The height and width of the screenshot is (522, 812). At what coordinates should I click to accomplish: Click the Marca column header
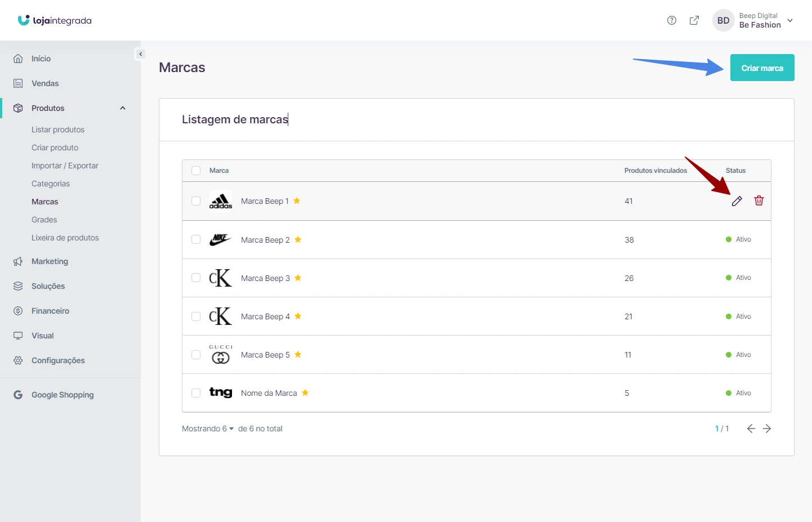(219, 171)
